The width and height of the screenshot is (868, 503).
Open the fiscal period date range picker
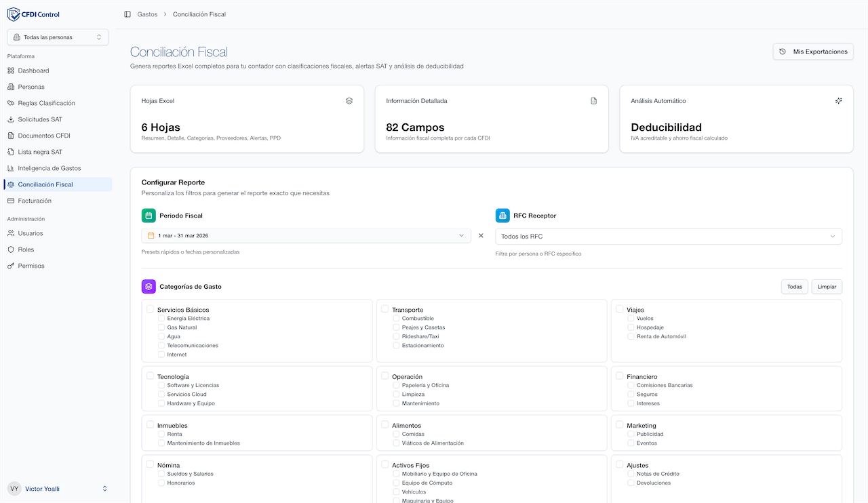(x=306, y=236)
